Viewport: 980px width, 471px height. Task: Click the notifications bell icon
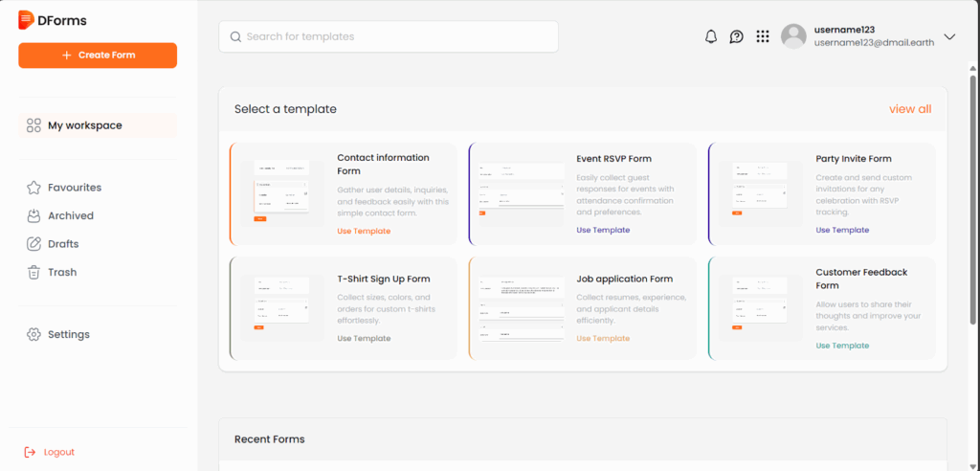710,37
